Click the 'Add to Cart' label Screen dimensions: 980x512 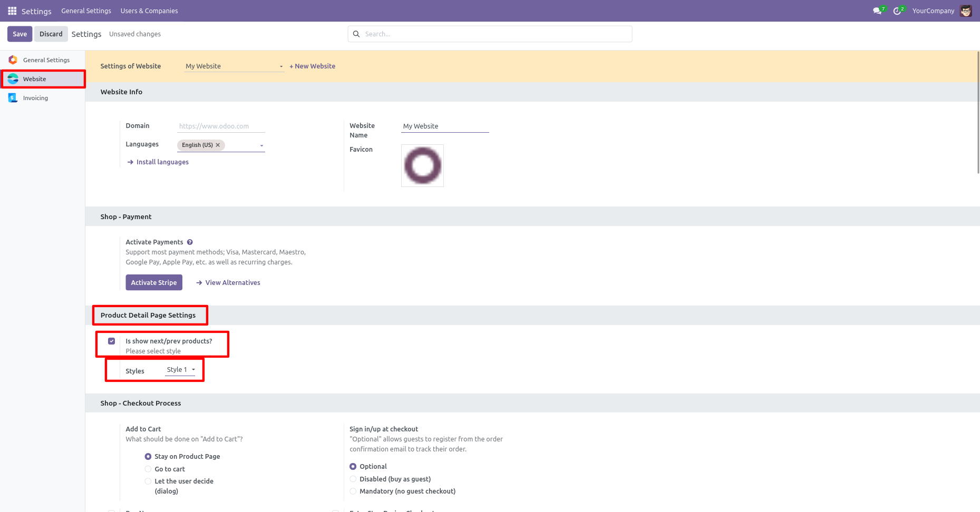(143, 429)
